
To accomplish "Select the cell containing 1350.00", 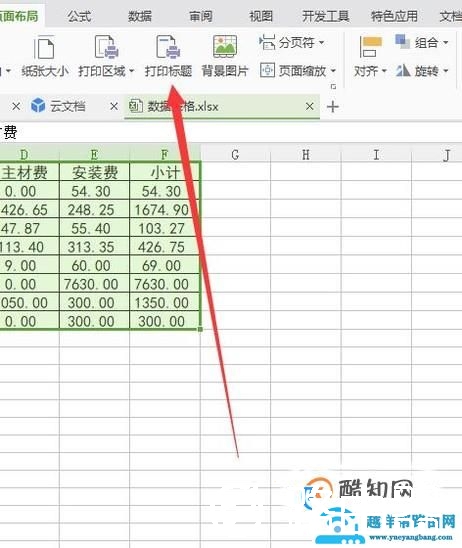I will click(165, 303).
